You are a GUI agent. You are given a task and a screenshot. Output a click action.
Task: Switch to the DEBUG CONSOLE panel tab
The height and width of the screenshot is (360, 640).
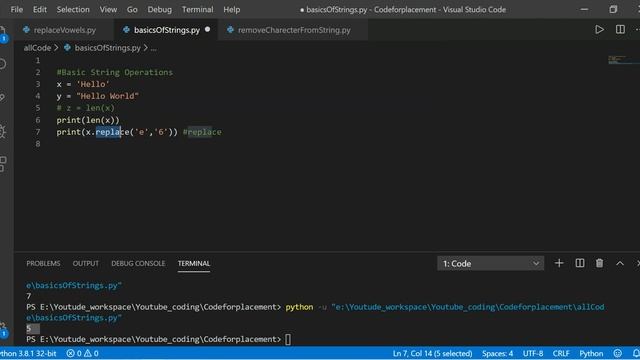tap(138, 263)
